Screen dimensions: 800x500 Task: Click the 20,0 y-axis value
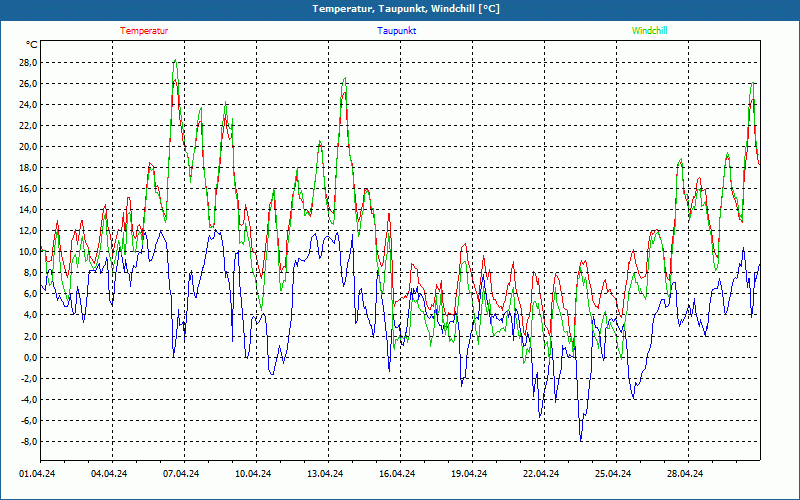pyautogui.click(x=28, y=147)
